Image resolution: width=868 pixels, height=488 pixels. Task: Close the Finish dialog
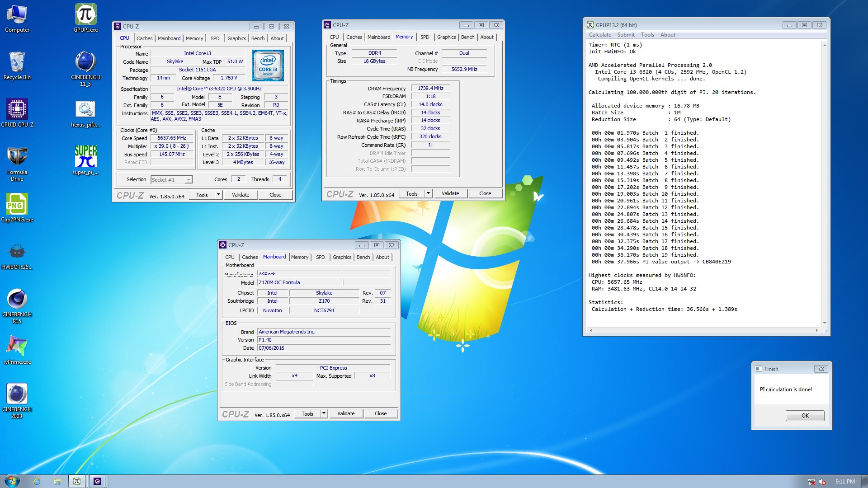(x=821, y=369)
